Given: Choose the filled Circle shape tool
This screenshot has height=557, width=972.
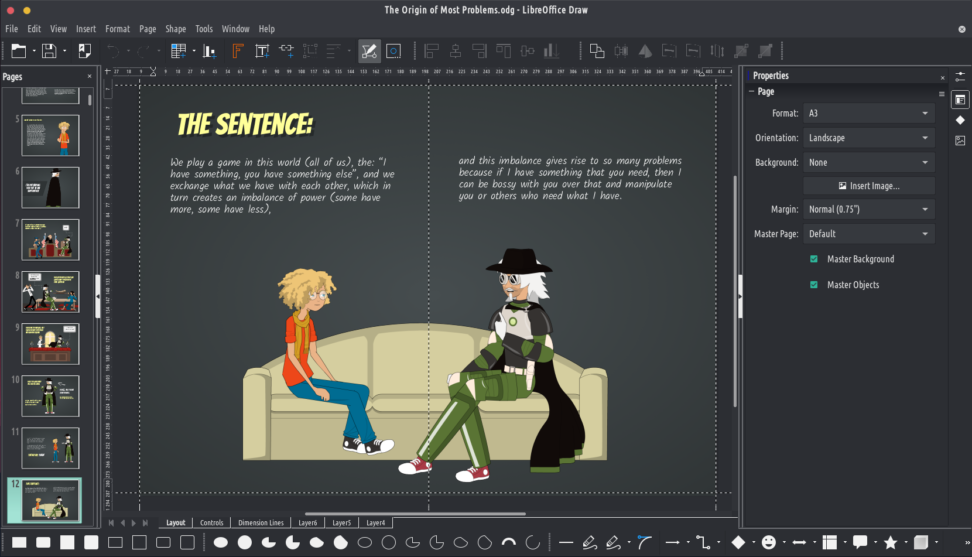Looking at the screenshot, I should coord(244,542).
